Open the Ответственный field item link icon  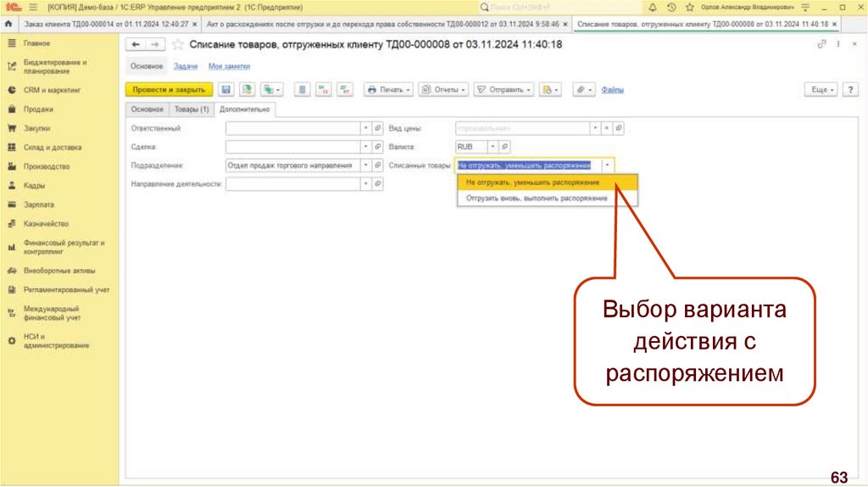377,128
